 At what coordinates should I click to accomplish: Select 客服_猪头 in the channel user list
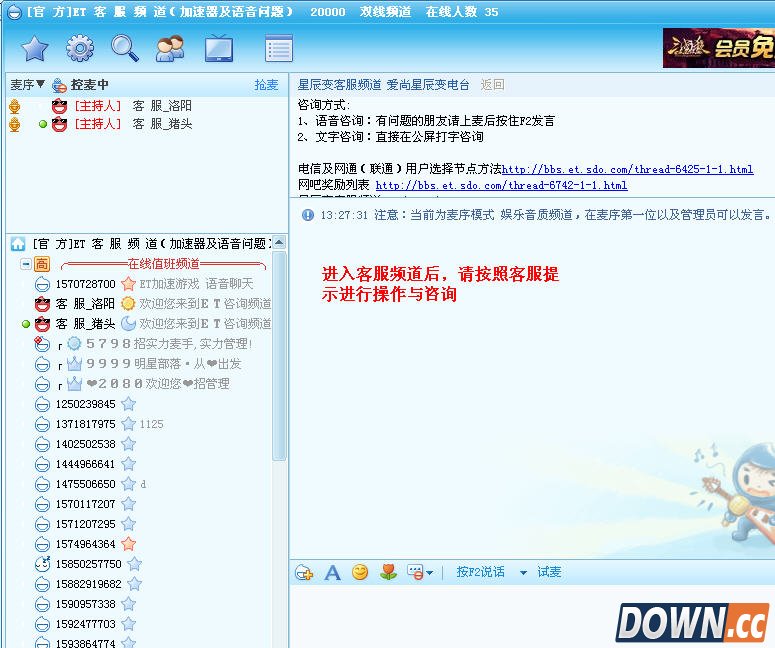pyautogui.click(x=85, y=324)
